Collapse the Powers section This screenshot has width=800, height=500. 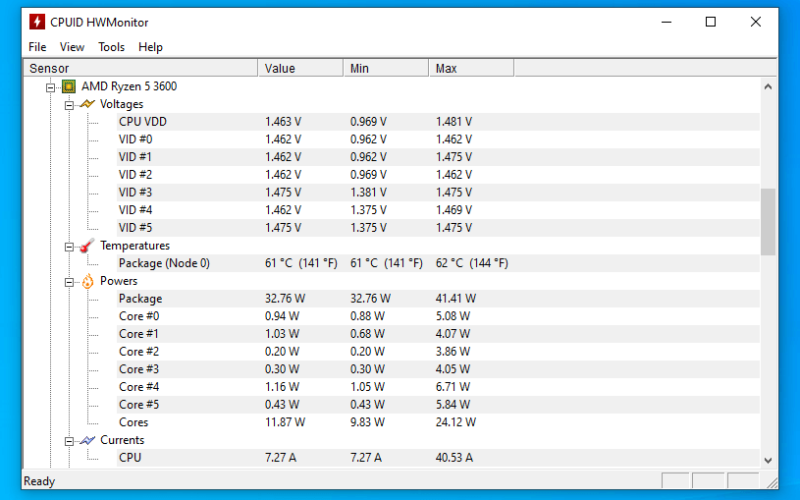pos(69,282)
